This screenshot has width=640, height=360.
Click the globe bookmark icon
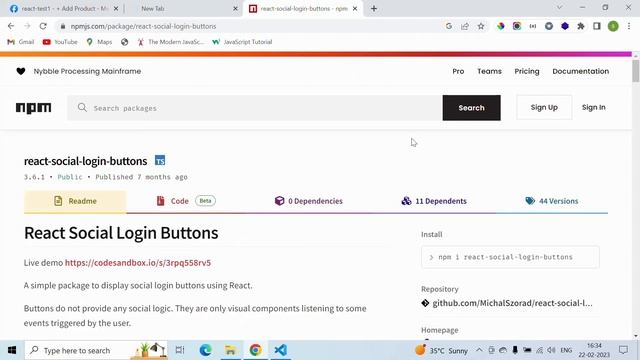tap(124, 42)
